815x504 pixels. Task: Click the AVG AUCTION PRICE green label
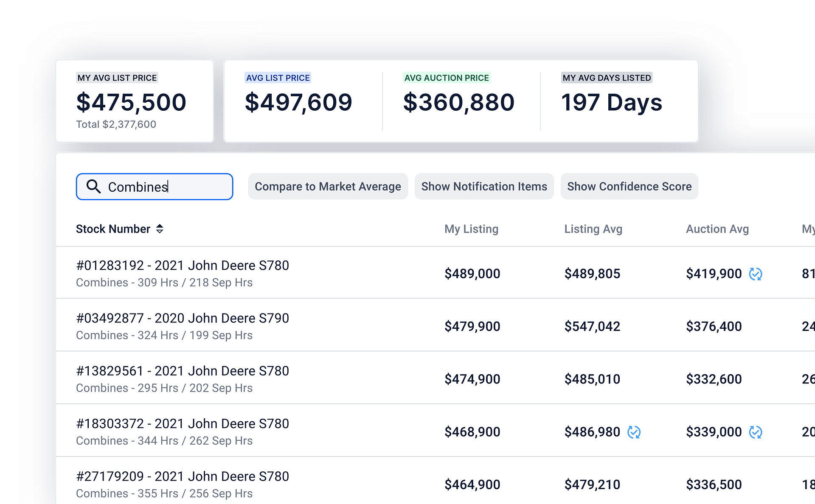tap(447, 78)
